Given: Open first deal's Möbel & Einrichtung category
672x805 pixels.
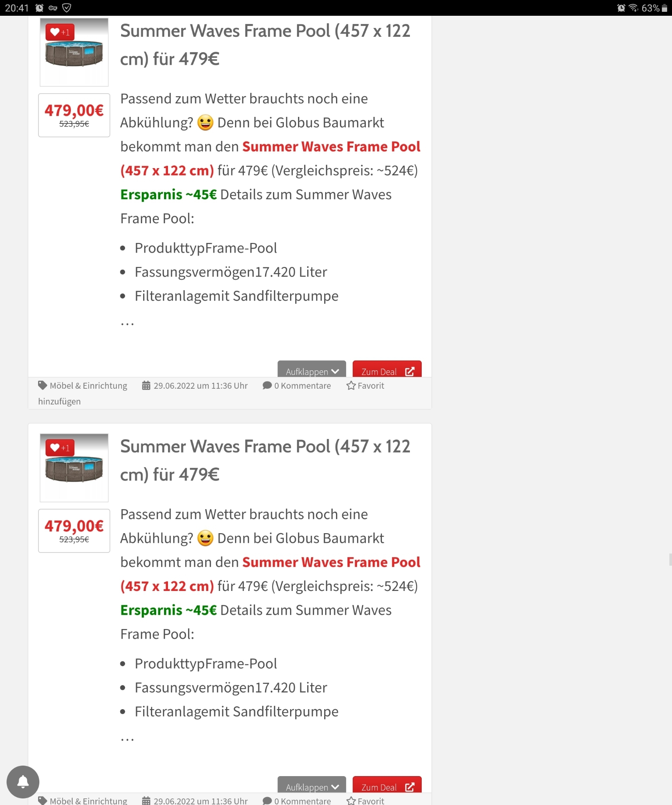Looking at the screenshot, I should click(x=88, y=386).
